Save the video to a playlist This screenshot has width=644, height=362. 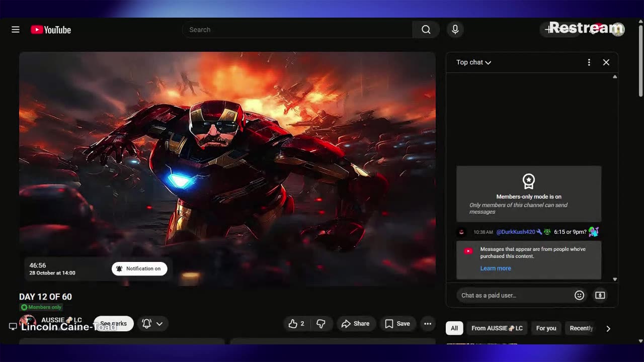click(x=397, y=324)
